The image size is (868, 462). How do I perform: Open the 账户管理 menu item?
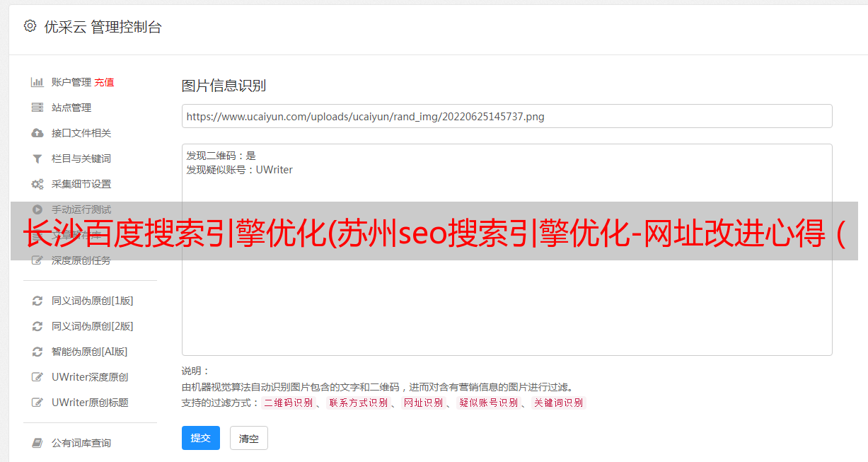coord(71,82)
